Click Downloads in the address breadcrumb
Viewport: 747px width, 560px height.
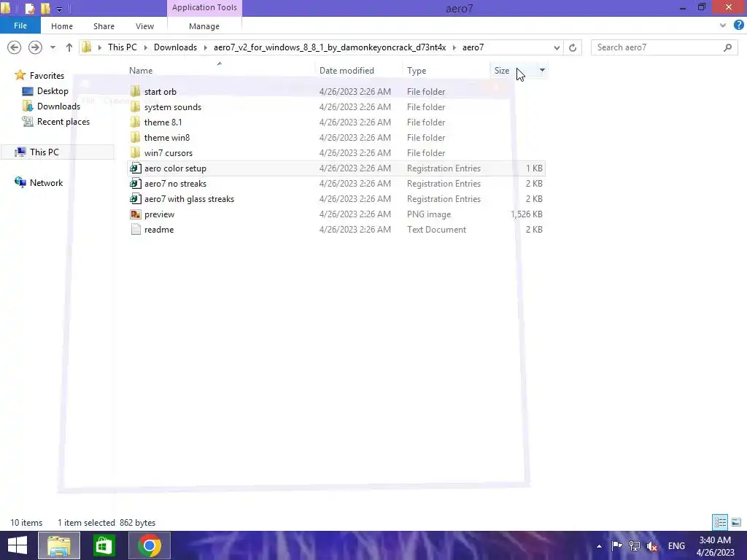coord(175,47)
